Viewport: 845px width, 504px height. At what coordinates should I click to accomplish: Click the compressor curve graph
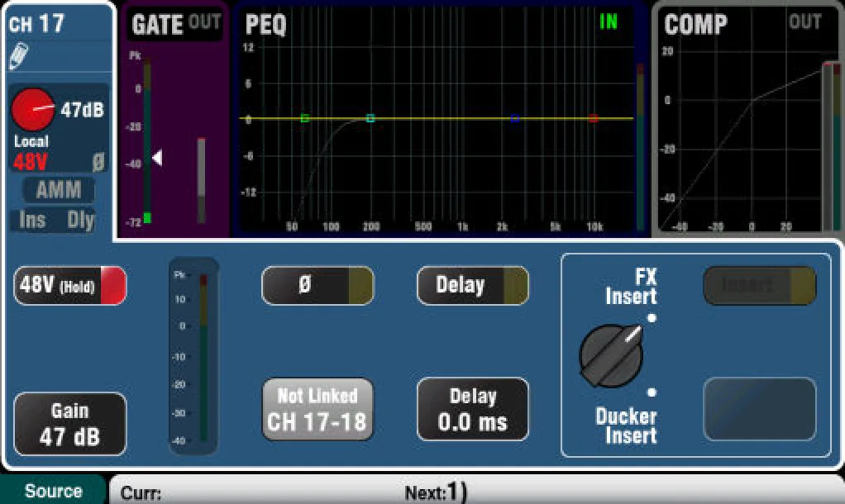coord(741,141)
